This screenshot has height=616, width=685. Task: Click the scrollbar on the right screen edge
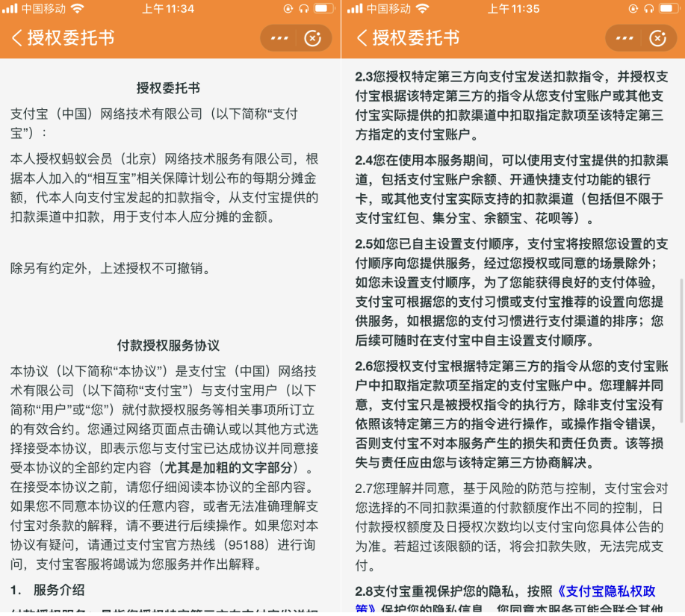pos(681,351)
